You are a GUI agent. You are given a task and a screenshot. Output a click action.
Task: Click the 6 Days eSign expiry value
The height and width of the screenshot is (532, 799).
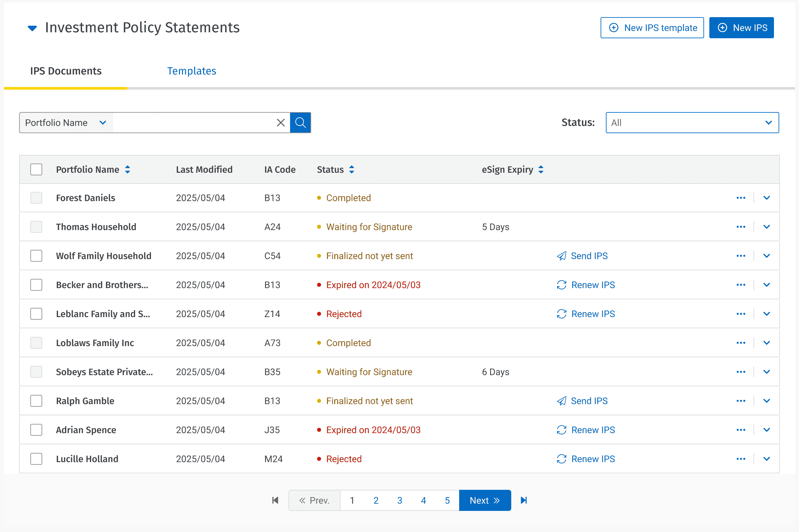496,372
